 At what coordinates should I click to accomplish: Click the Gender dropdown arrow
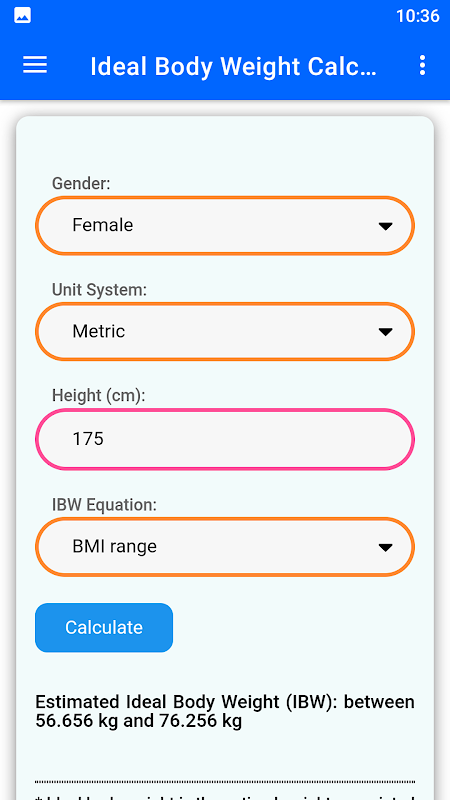click(385, 226)
